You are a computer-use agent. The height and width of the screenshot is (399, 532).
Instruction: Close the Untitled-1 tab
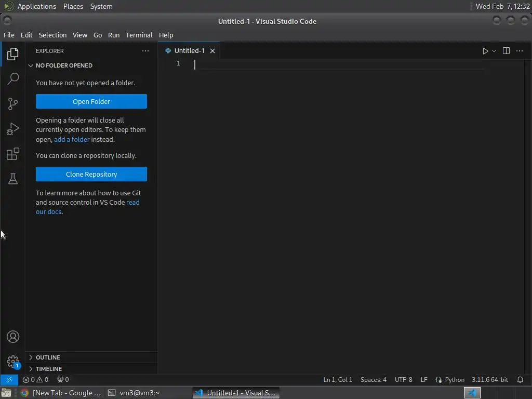[212, 51]
